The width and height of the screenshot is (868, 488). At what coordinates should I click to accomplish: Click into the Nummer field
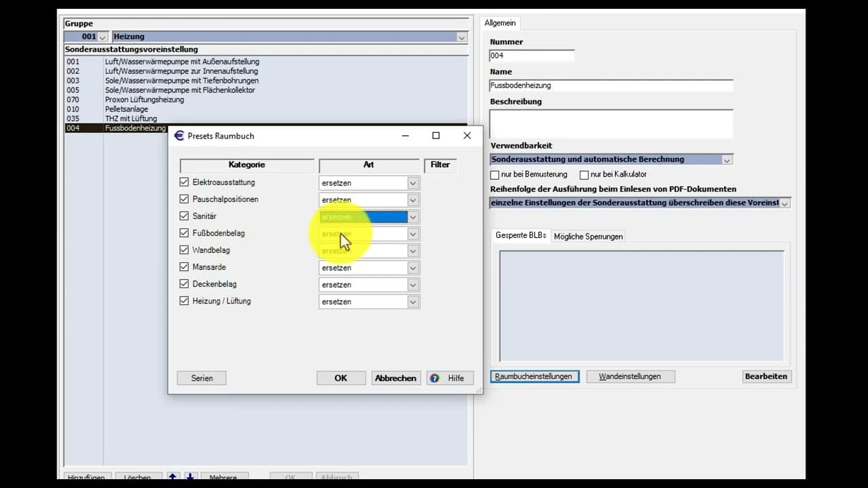[x=532, y=56]
